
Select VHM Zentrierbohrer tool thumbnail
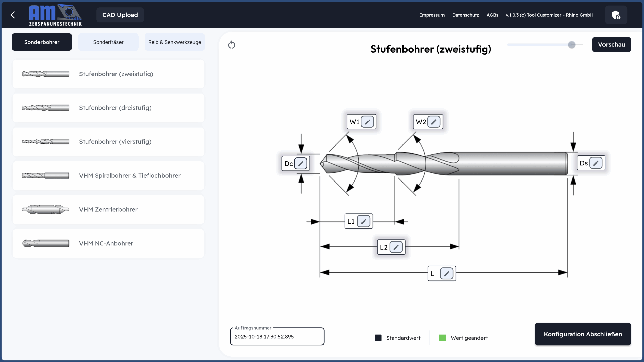pos(46,209)
